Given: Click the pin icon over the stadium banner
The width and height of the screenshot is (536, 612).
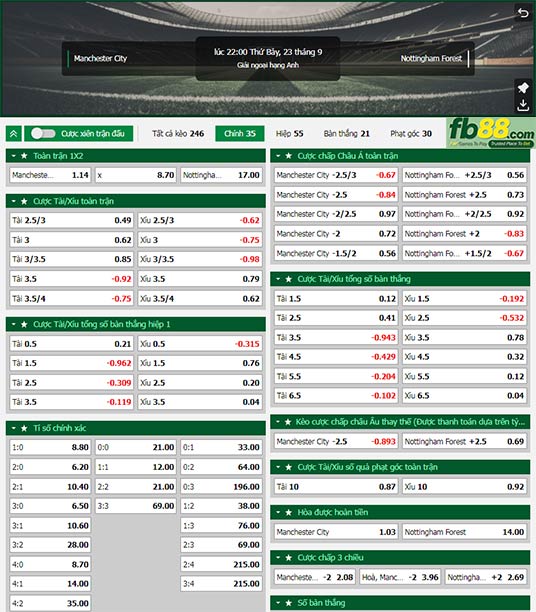Looking at the screenshot, I should [x=523, y=88].
